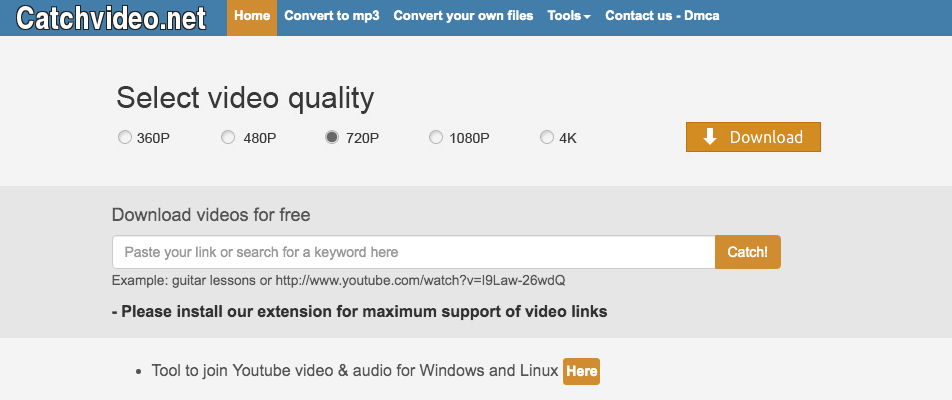Choose 480P video quality

coord(228,138)
